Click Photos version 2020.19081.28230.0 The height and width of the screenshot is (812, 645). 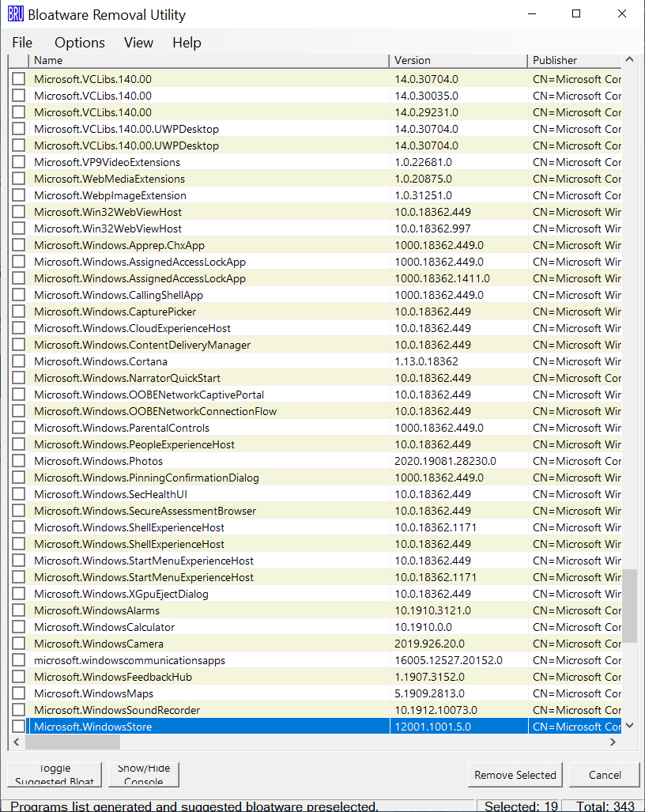[x=445, y=461]
